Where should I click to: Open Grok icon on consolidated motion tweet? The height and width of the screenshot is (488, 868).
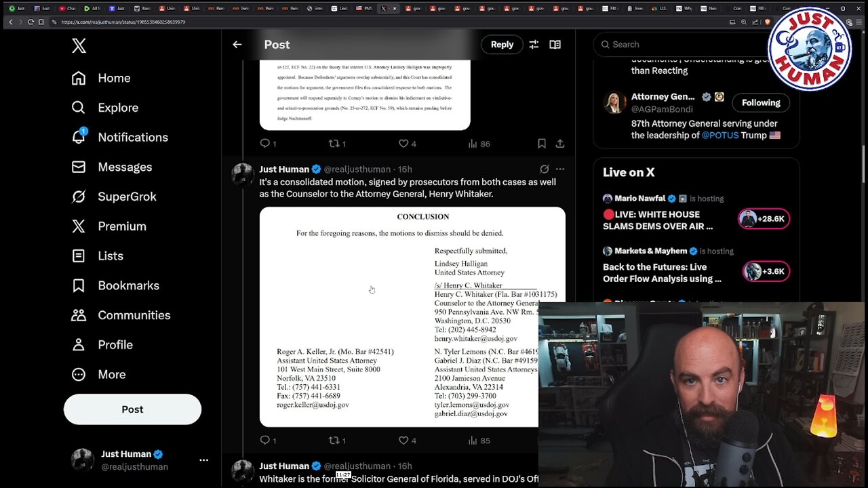coord(544,169)
